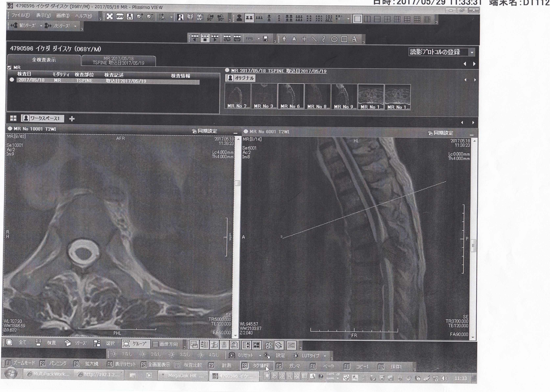550x392 pixels.
Task: Open the FPS dropdown arrow
Action: (x=258, y=39)
